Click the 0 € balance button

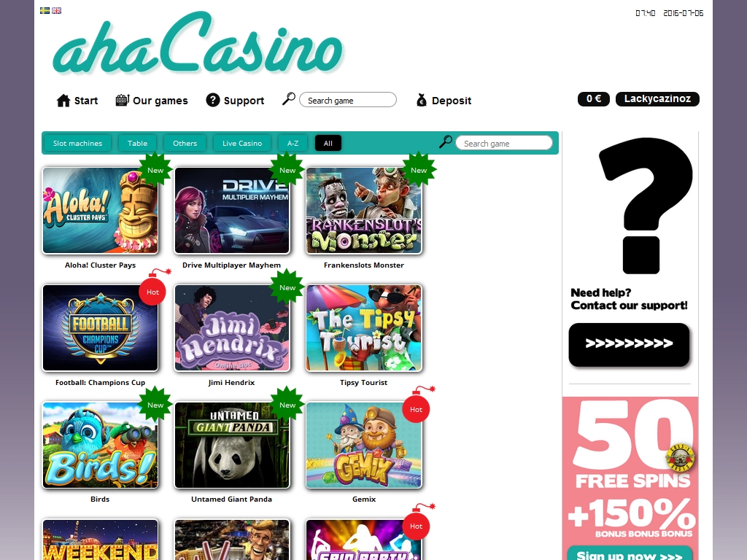[x=594, y=99]
